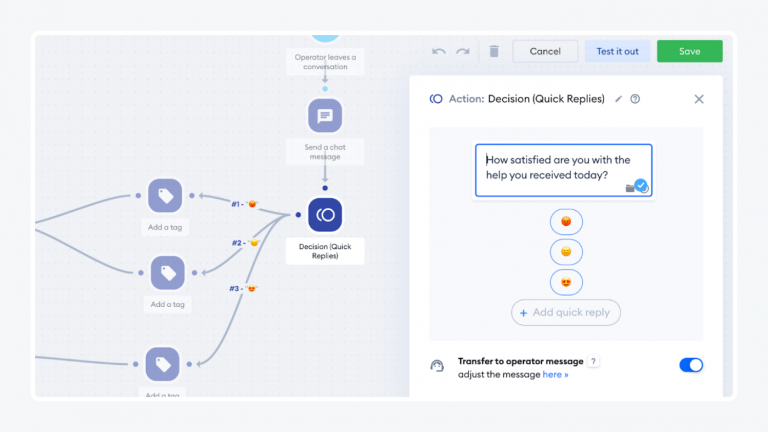This screenshot has width=768, height=432.
Task: Select the Send a chat message node
Action: (x=324, y=116)
